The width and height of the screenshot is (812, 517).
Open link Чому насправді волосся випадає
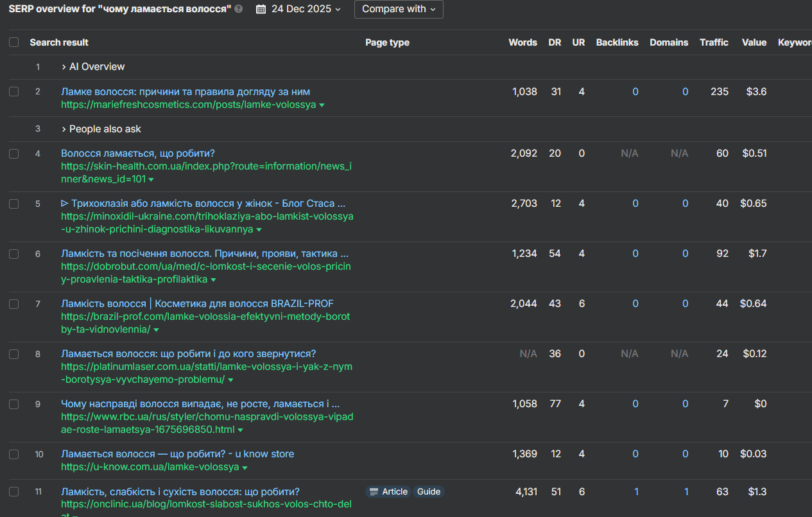(200, 404)
